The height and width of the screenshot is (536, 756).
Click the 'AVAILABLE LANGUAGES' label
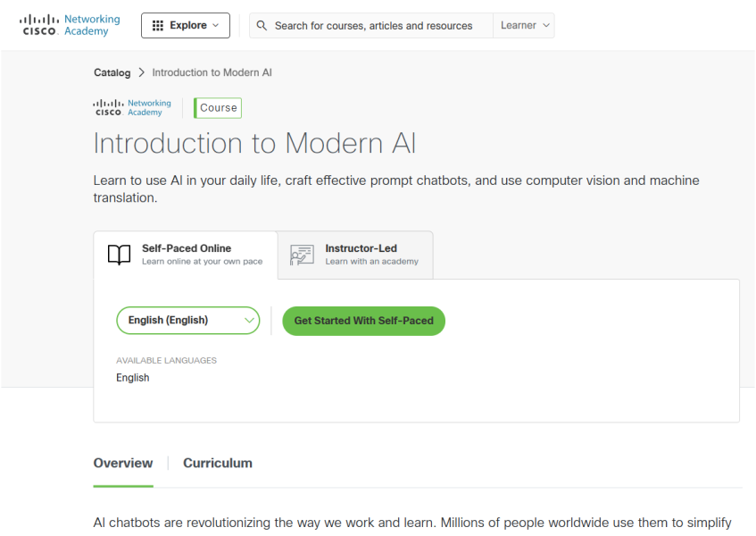pos(166,360)
